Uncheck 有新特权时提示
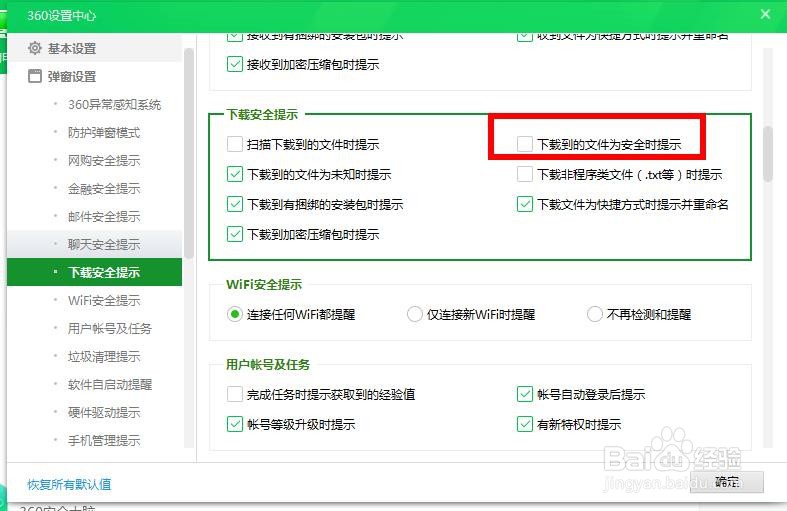 click(x=524, y=424)
